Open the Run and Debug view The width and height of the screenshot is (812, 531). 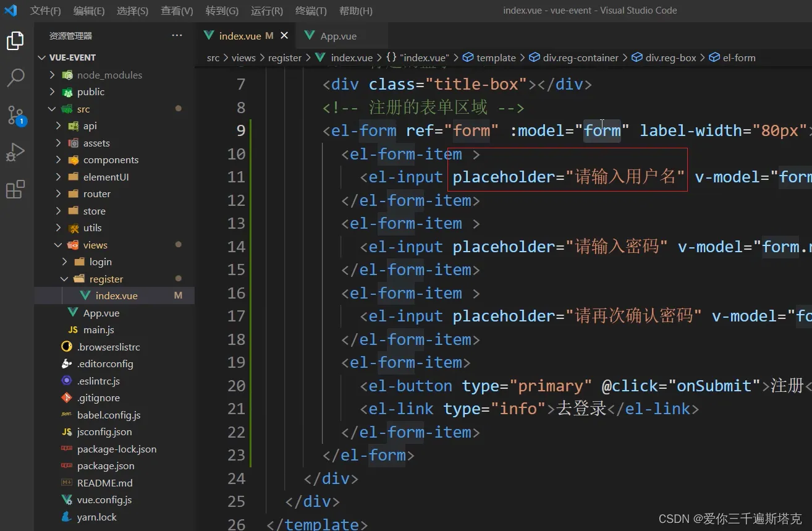point(15,152)
